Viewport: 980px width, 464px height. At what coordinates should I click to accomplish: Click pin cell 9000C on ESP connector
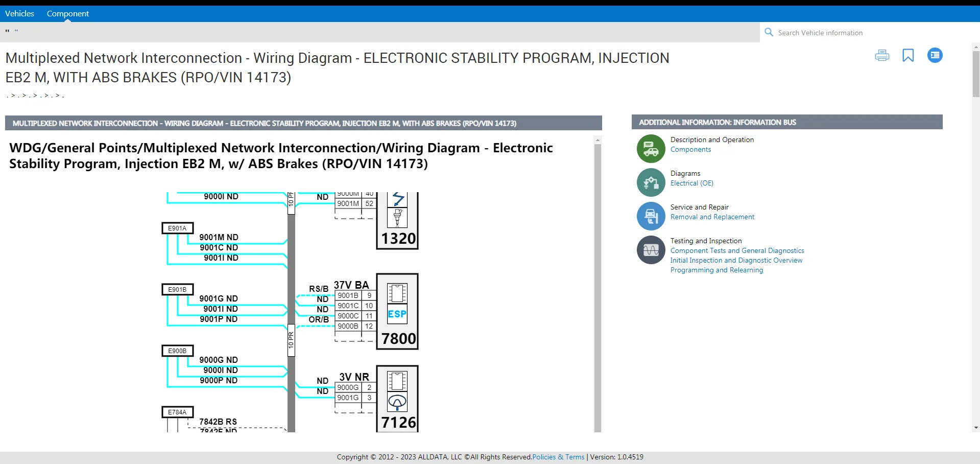pyautogui.click(x=348, y=316)
